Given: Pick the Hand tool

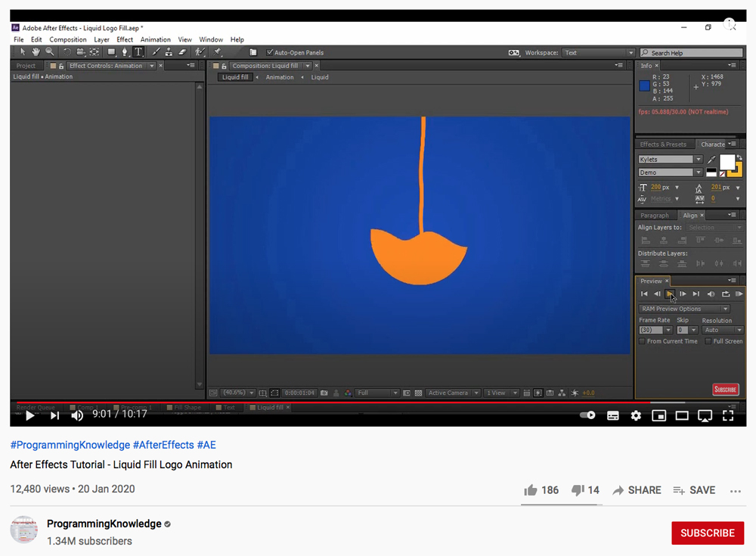Looking at the screenshot, I should (36, 52).
